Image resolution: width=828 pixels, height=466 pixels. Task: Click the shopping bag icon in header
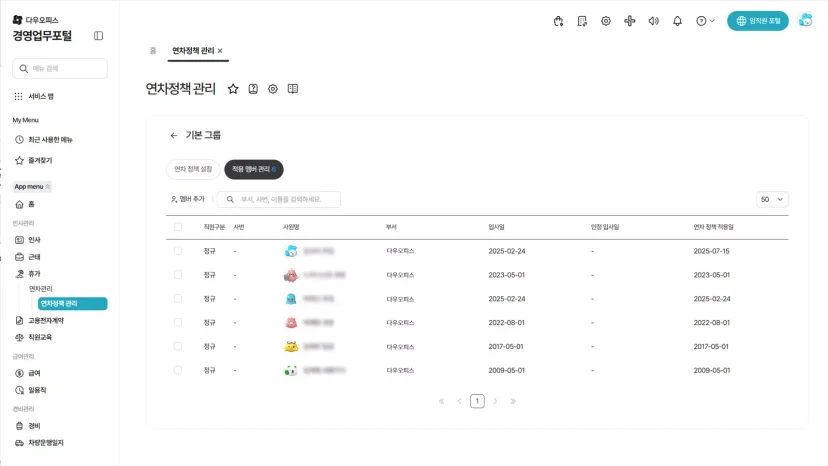(x=558, y=21)
